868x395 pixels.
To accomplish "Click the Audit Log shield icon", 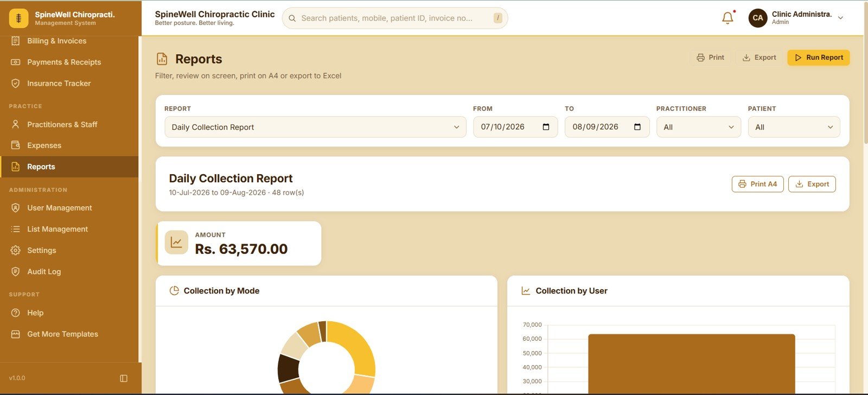I will tap(16, 271).
